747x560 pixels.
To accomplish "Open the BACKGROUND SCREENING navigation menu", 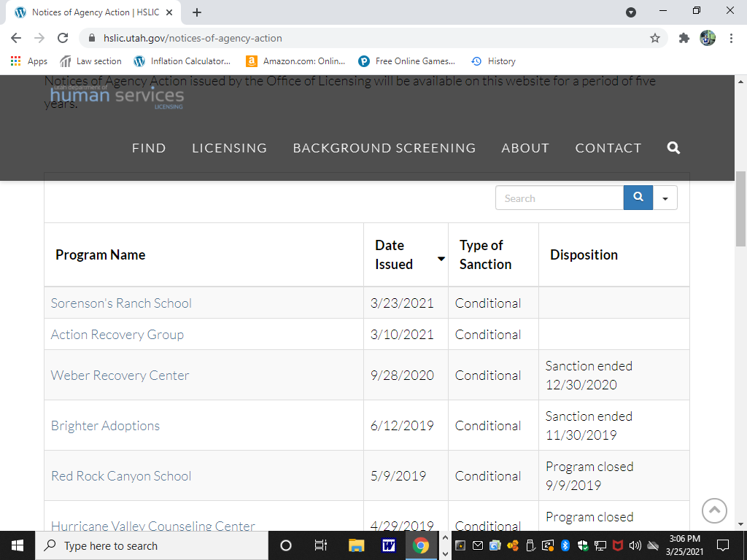I will [x=384, y=148].
